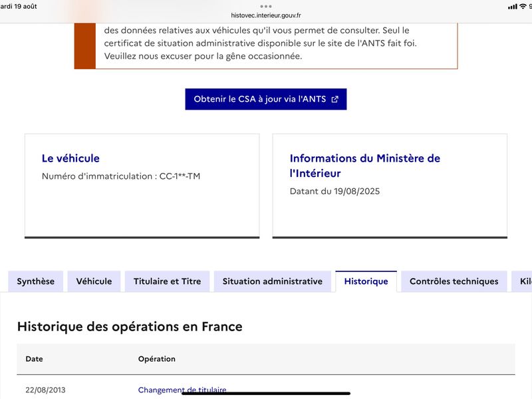Tap the three dots above the URL
The image size is (532, 399).
265,6
